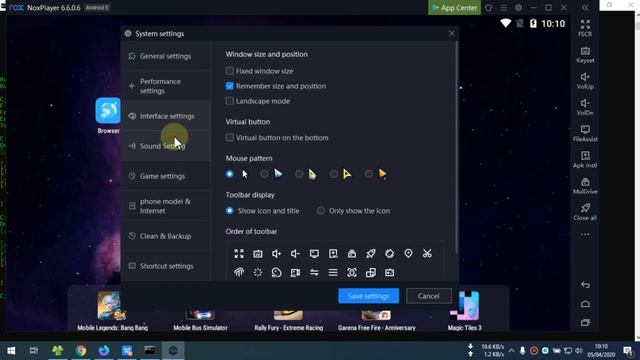Click FSCR fullscreen sidebar button
This screenshot has width=640, height=360.
tap(585, 28)
